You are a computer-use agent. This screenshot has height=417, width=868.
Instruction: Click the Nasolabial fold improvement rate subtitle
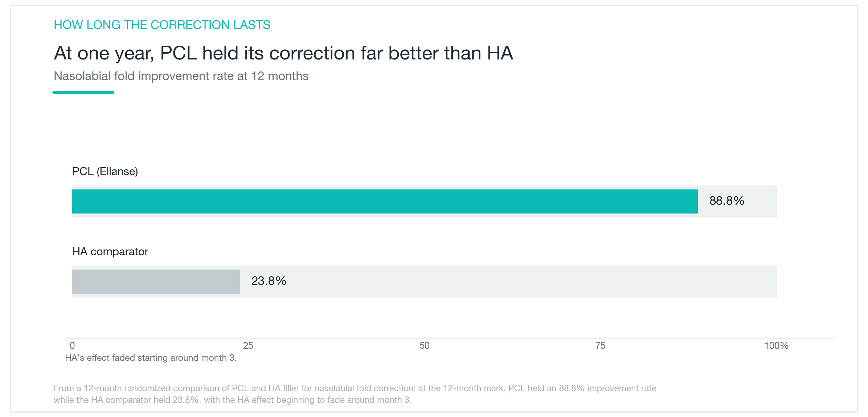pos(181,76)
